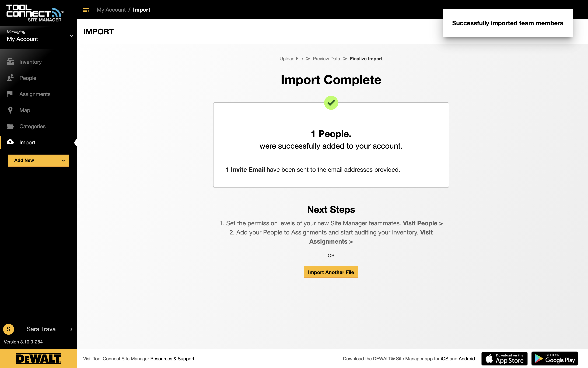Open the Download on the App Store badge
Viewport: 588px width, 368px height.
504,359
